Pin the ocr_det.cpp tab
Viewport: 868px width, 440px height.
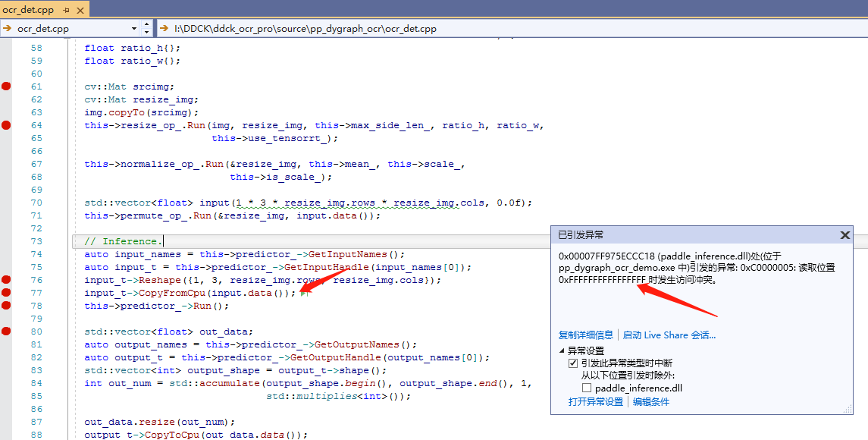point(67,10)
